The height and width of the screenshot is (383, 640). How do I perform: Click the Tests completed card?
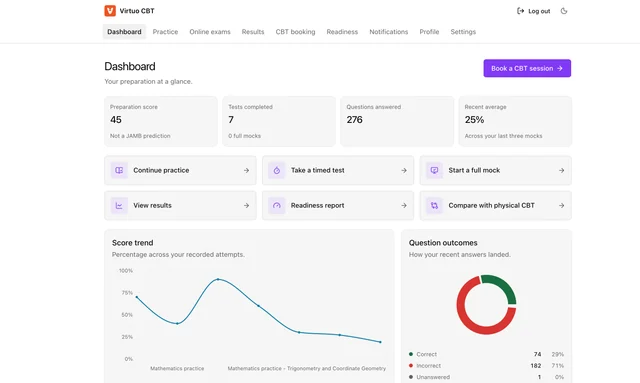(x=279, y=121)
